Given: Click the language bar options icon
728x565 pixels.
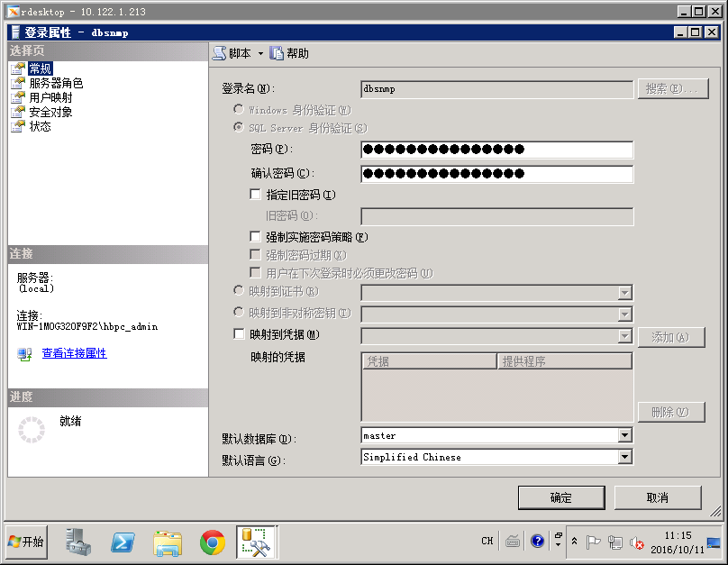Looking at the screenshot, I should 559,540.
